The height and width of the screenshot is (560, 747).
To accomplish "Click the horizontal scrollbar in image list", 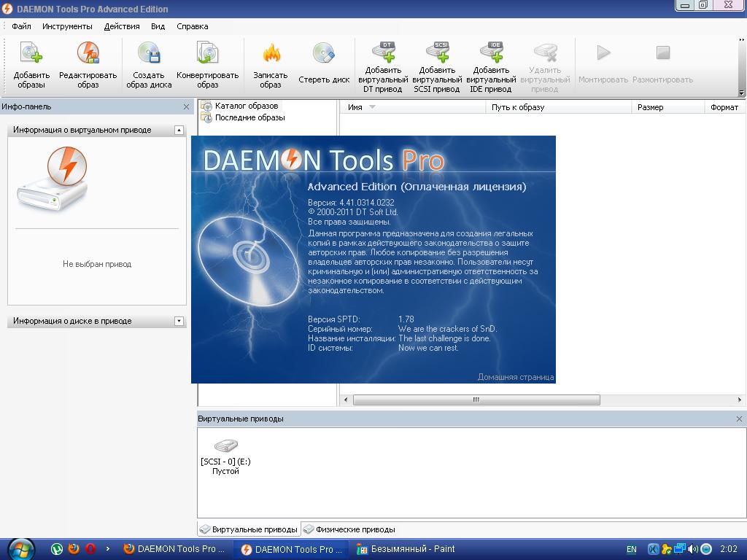I will point(476,400).
